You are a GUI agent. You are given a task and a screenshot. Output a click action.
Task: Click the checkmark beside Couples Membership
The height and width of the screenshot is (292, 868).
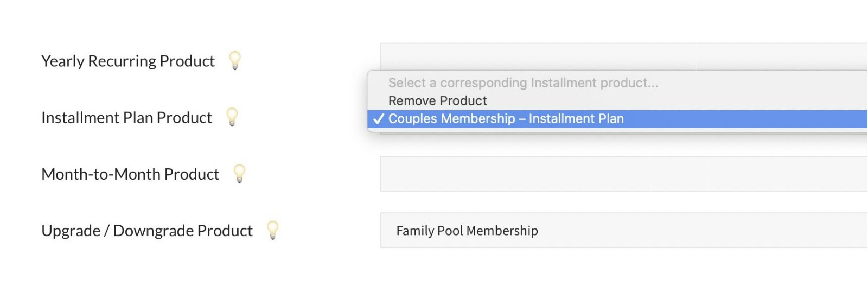click(379, 119)
